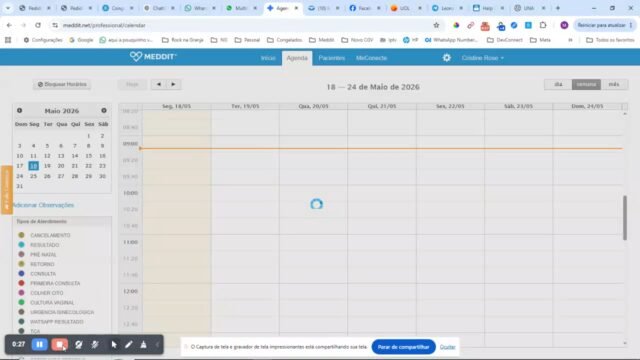
Task: Click Parar de compartilhar button
Action: pos(403,347)
